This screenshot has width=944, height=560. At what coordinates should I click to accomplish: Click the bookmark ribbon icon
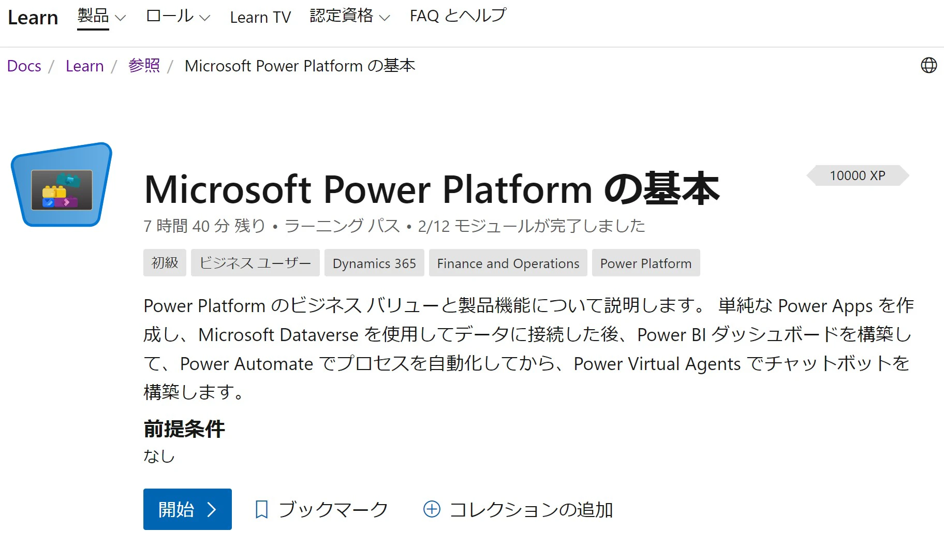(262, 510)
